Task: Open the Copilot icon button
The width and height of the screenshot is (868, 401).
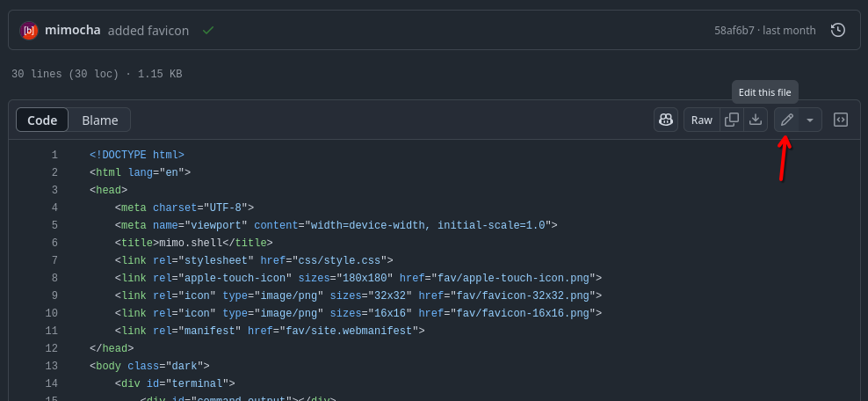Action: (666, 120)
